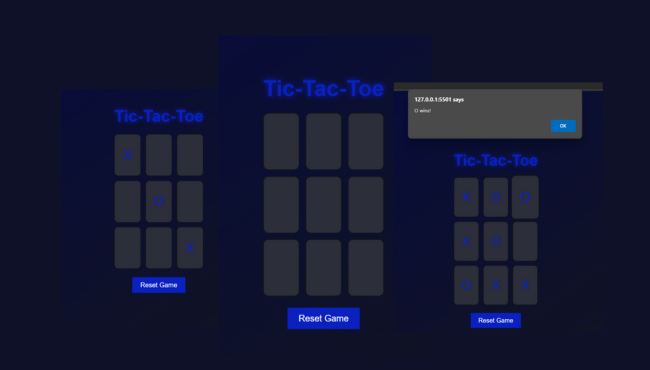
Task: Click the X in the right board's middle-left cell
Action: pyautogui.click(x=466, y=241)
